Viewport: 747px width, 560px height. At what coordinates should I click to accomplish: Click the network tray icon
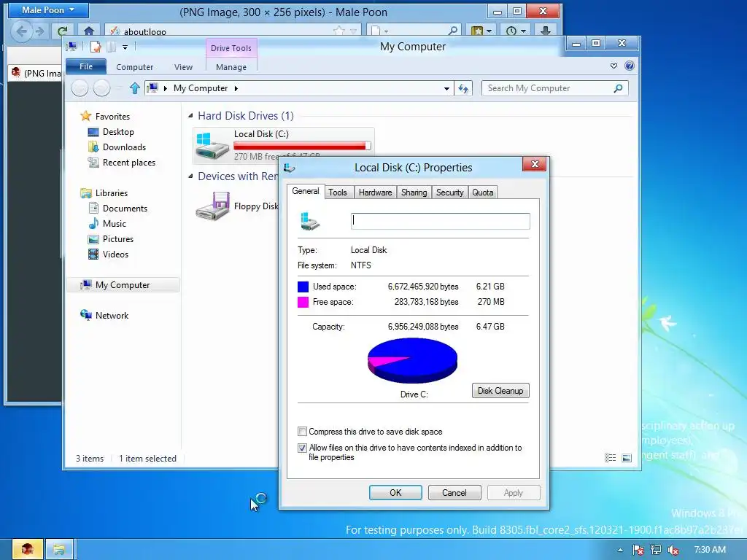tap(656, 550)
